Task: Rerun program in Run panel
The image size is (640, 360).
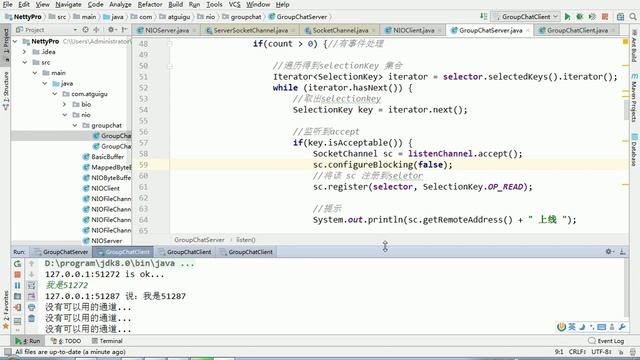Action: (18, 264)
